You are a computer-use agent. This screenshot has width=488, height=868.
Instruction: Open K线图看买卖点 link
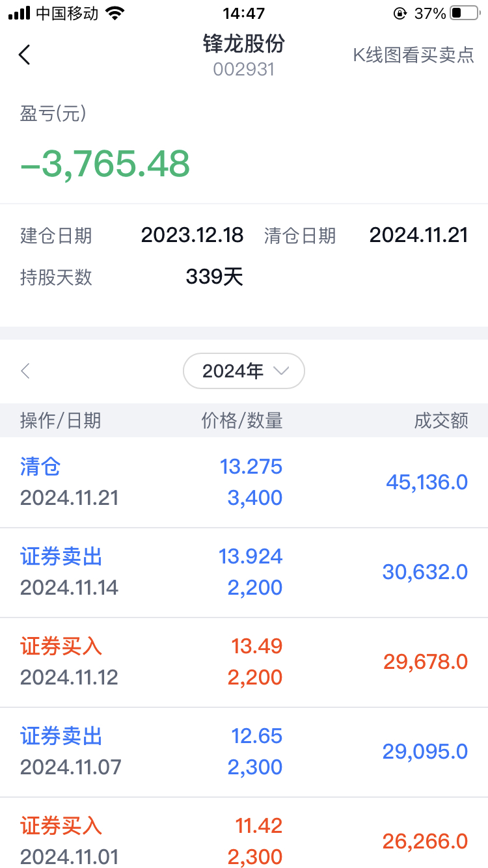click(x=413, y=55)
